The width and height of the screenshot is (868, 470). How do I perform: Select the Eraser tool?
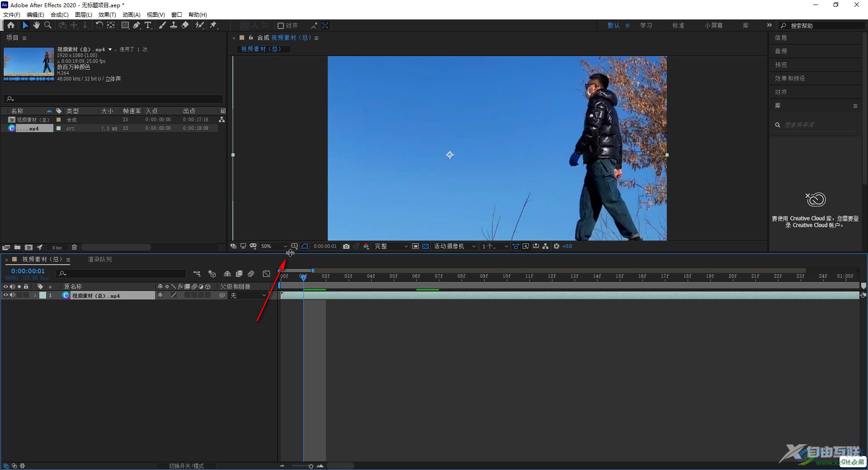click(x=185, y=25)
